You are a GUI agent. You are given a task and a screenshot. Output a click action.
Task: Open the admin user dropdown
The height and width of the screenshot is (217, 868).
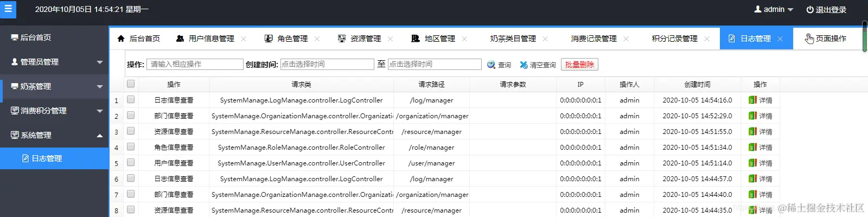pos(774,9)
